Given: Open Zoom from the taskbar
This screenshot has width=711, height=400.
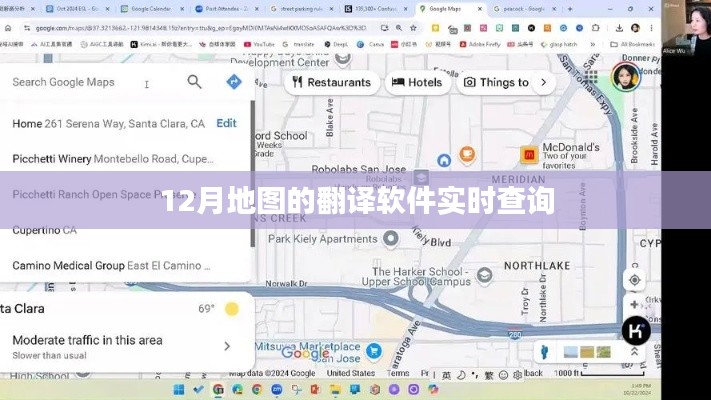Looking at the screenshot, I should 277,390.
